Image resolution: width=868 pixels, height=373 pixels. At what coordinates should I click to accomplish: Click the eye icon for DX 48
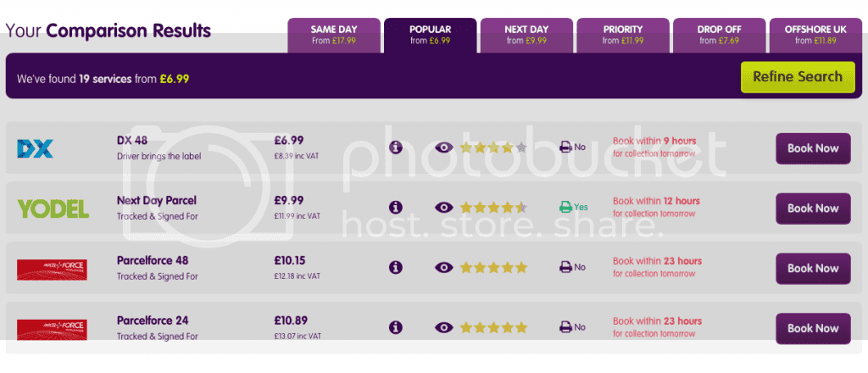443,148
